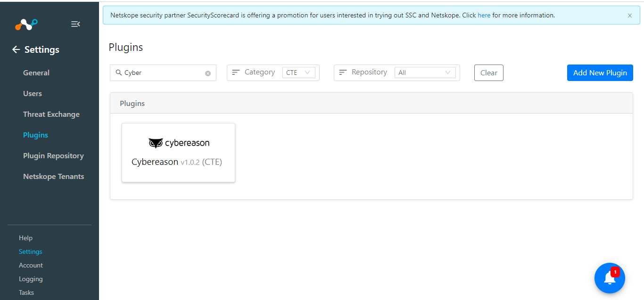Open notifications bell icon
Viewport: 644px width, 300px height.
(610, 278)
